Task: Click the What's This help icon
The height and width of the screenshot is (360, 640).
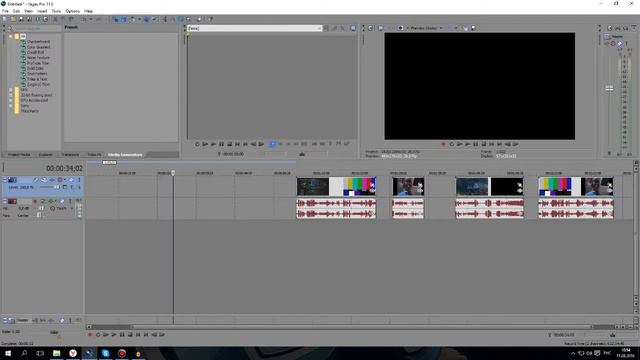Action: pos(211,19)
